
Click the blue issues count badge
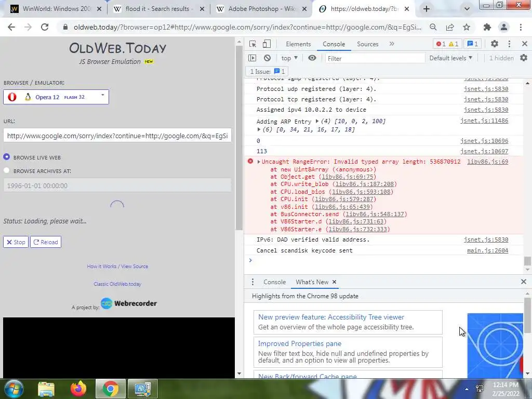pyautogui.click(x=473, y=44)
